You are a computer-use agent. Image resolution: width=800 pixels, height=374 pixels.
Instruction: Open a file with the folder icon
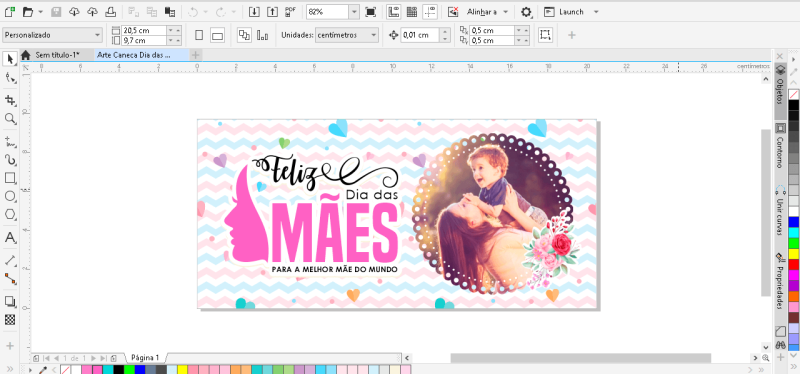pos(28,11)
